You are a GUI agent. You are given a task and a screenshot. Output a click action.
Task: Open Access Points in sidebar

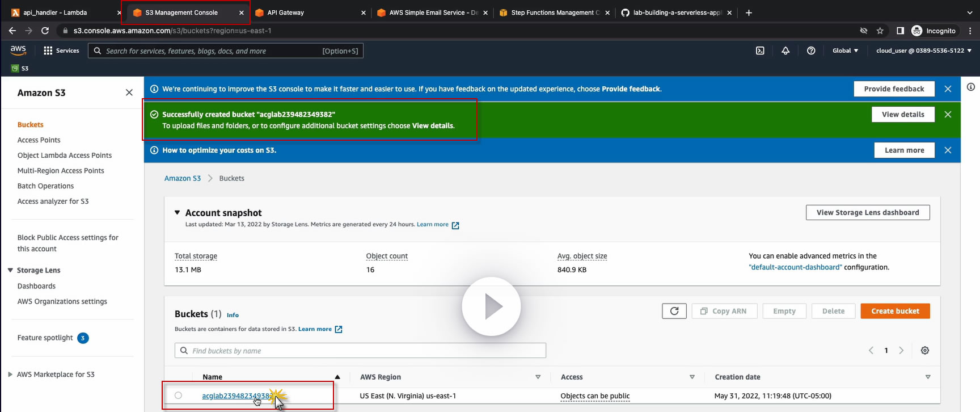click(x=39, y=140)
